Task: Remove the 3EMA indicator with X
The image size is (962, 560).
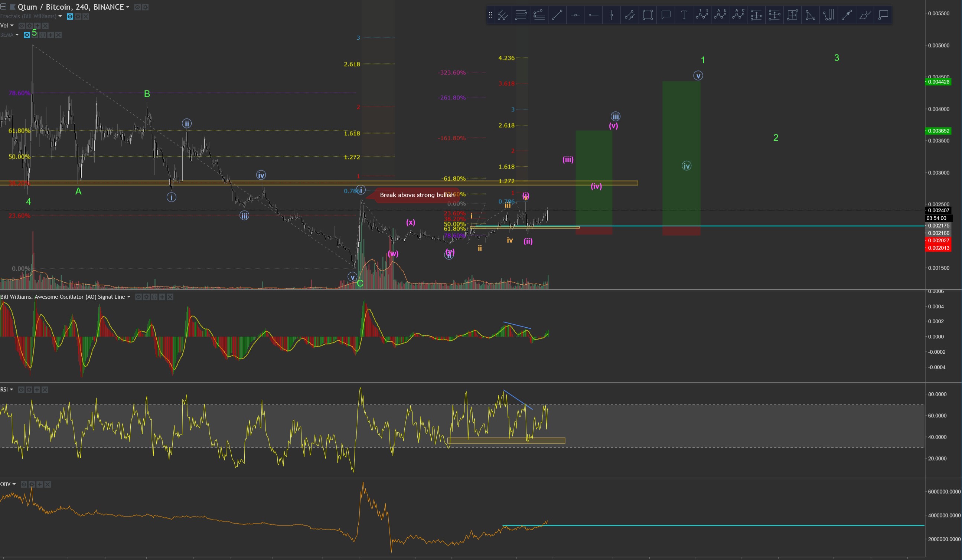Action: (58, 35)
